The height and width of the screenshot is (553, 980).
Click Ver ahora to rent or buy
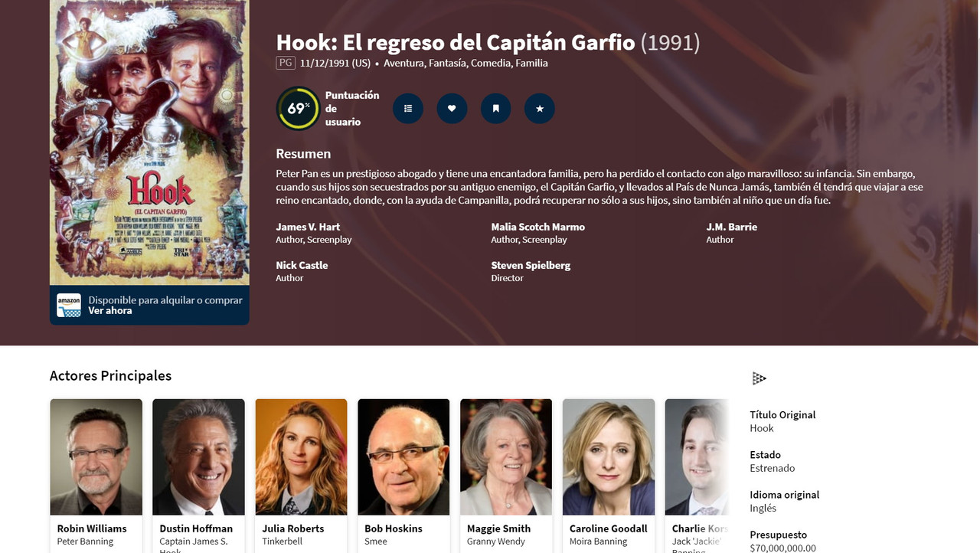110,311
